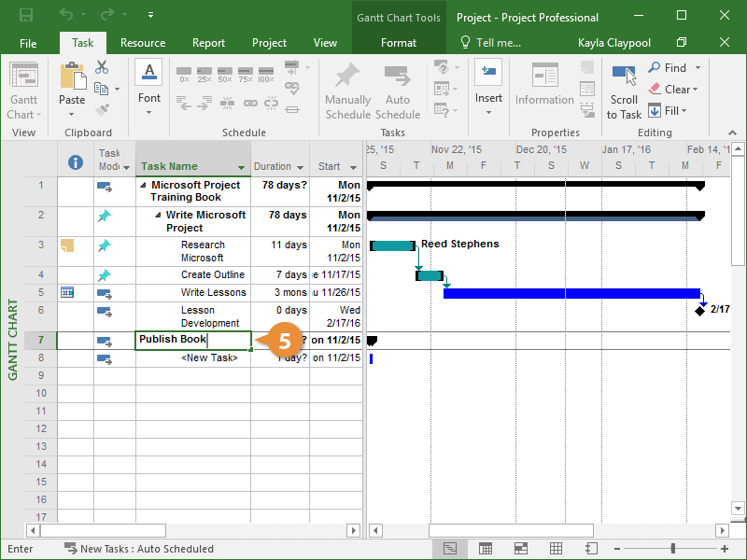Image resolution: width=747 pixels, height=560 pixels.
Task: Click the Scroll to Task button
Action: pos(624,92)
